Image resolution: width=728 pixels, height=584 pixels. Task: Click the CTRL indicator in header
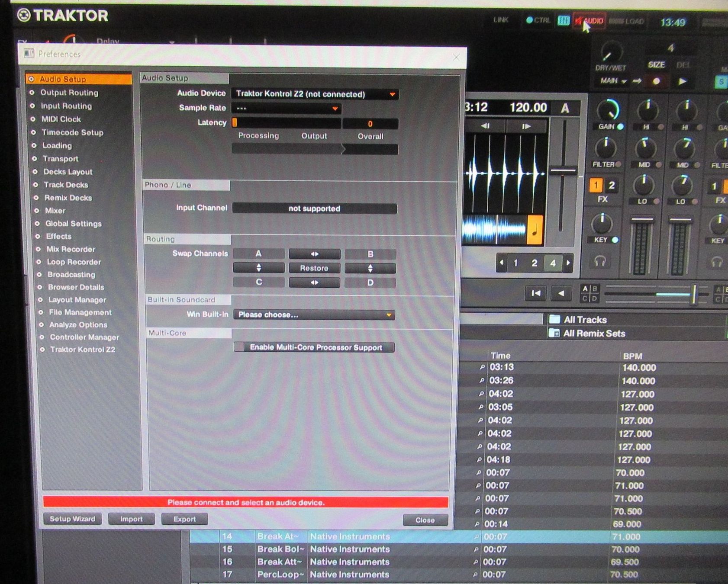pyautogui.click(x=538, y=20)
